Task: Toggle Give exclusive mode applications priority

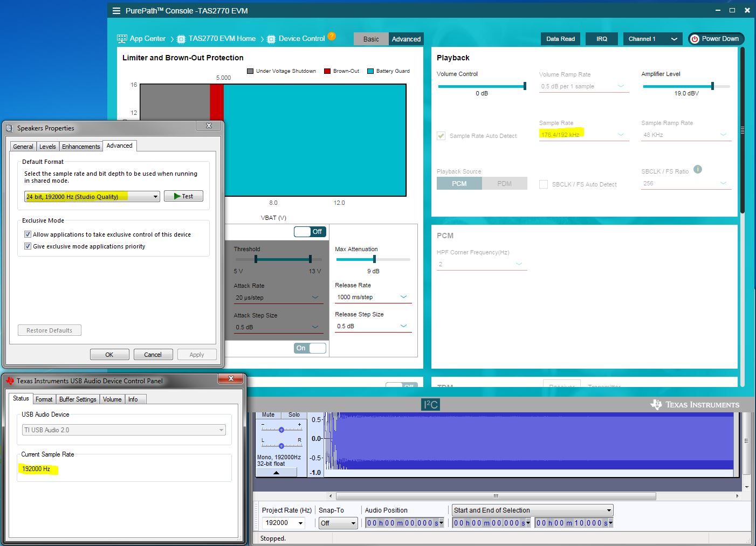Action: click(x=28, y=246)
